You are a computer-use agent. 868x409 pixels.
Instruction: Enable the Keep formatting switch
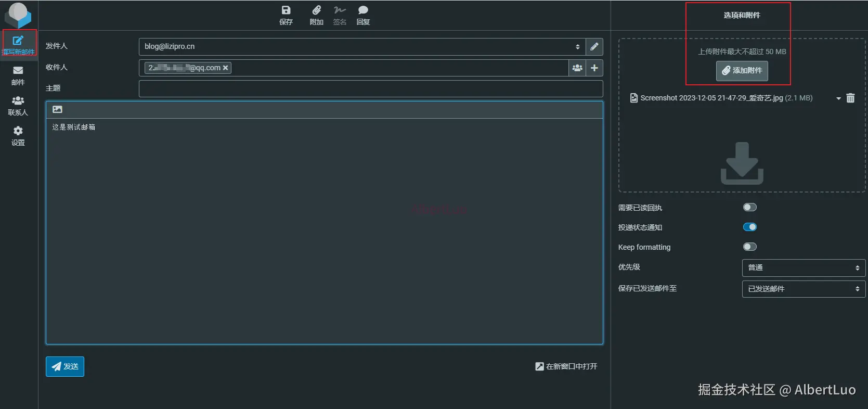click(749, 247)
